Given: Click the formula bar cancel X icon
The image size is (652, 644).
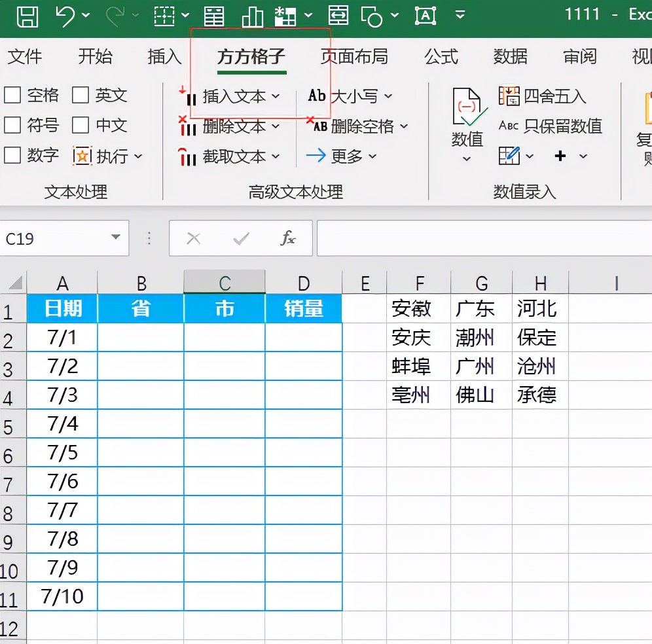Looking at the screenshot, I should (194, 239).
